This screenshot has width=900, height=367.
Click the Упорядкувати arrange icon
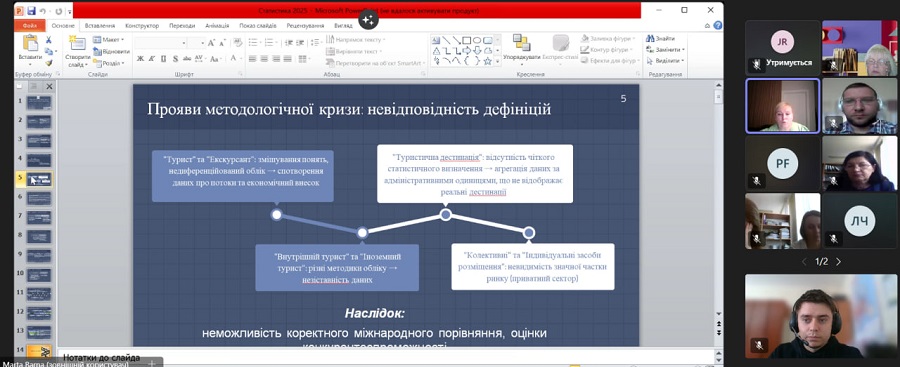(522, 43)
